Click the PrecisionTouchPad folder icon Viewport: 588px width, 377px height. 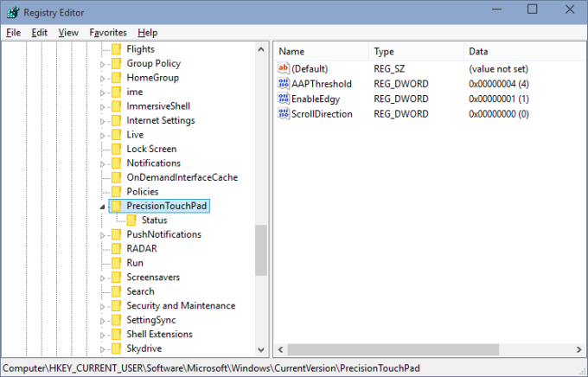pyautogui.click(x=117, y=206)
